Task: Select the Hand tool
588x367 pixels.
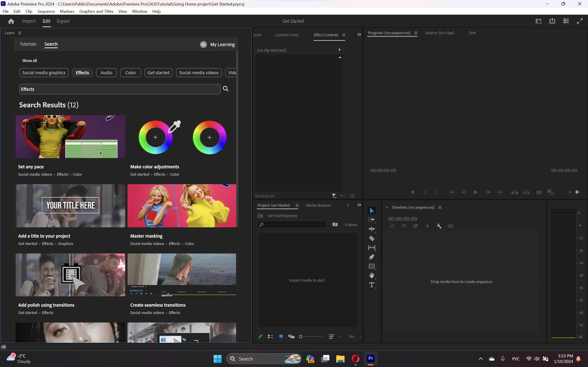Action: tap(371, 275)
